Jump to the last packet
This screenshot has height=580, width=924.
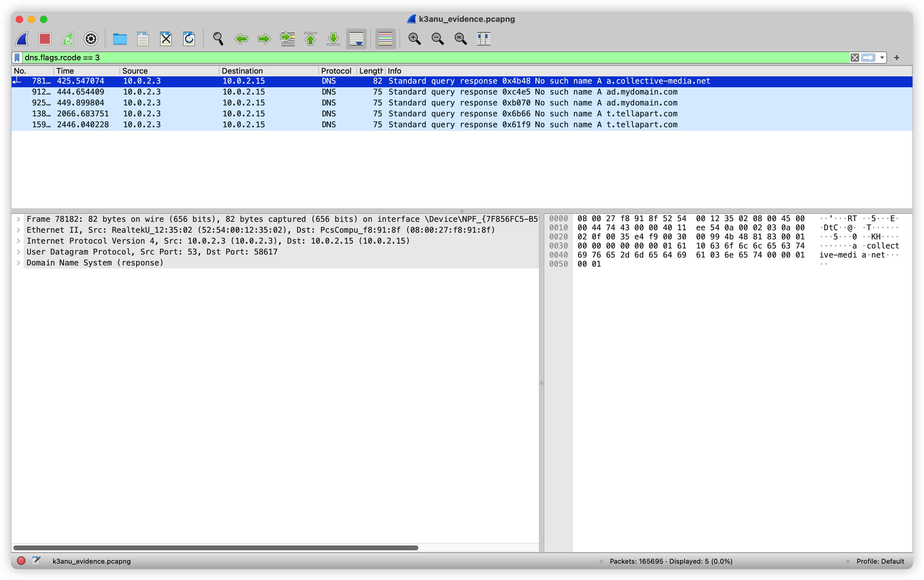click(x=333, y=39)
